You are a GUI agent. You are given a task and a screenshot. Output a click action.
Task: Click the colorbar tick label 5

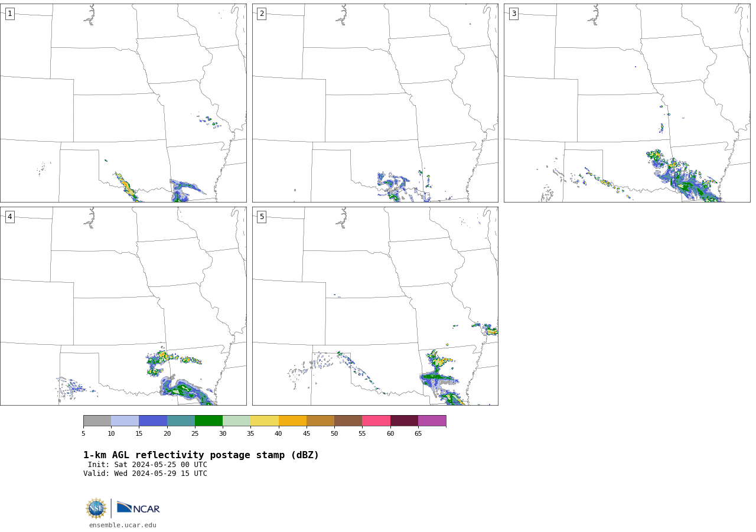click(83, 434)
